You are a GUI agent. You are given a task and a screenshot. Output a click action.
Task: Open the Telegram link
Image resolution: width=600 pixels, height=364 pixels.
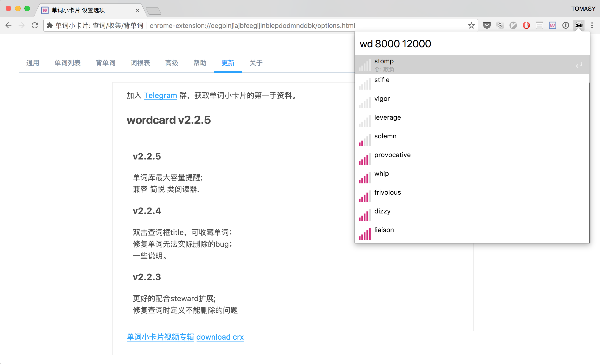tap(160, 95)
